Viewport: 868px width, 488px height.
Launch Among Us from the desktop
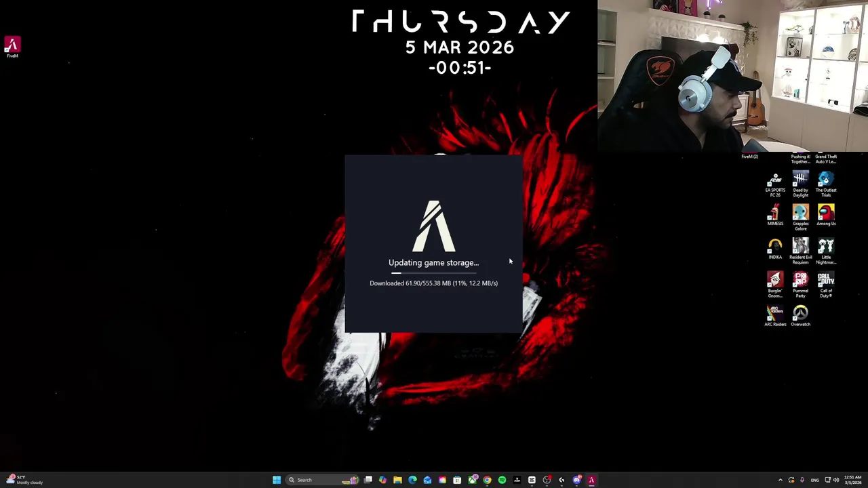point(826,216)
